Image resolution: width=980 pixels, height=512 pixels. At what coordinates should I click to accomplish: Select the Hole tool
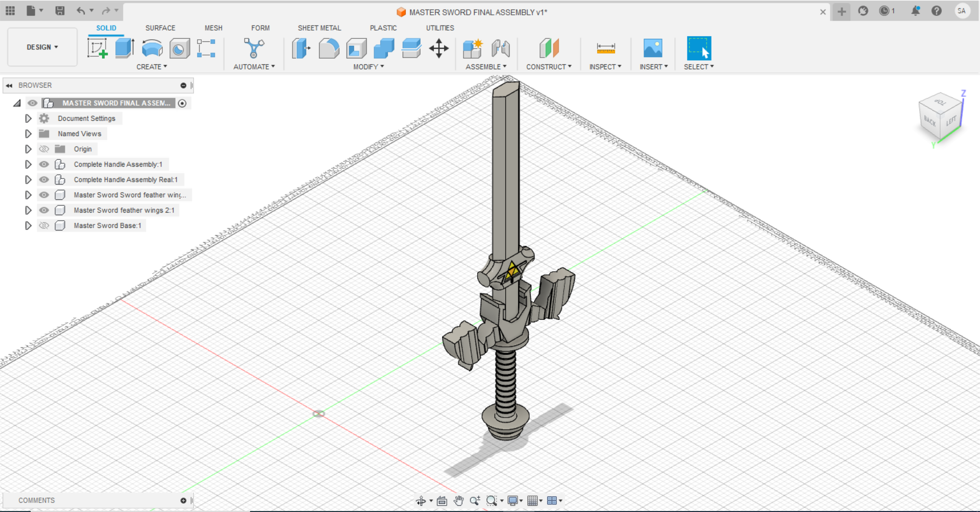(179, 48)
